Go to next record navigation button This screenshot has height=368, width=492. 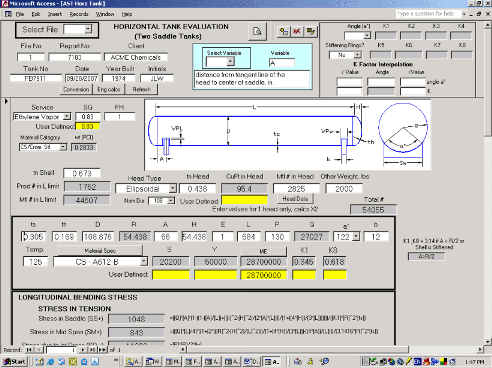pos(83,350)
